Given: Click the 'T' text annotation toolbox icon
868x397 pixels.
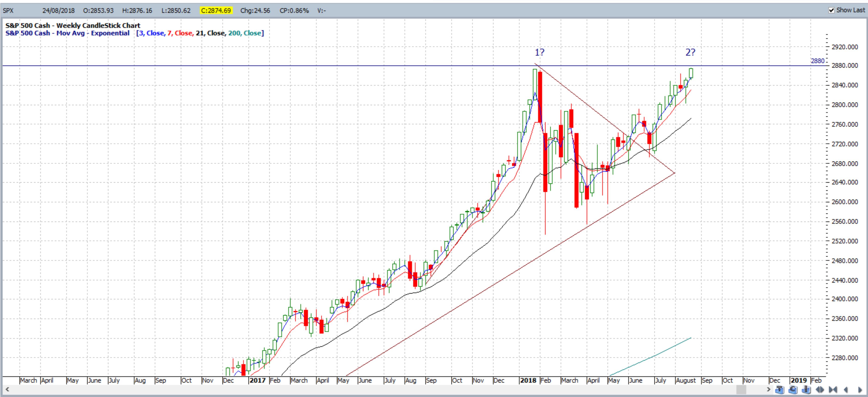Looking at the screenshot, I should pos(779,390).
